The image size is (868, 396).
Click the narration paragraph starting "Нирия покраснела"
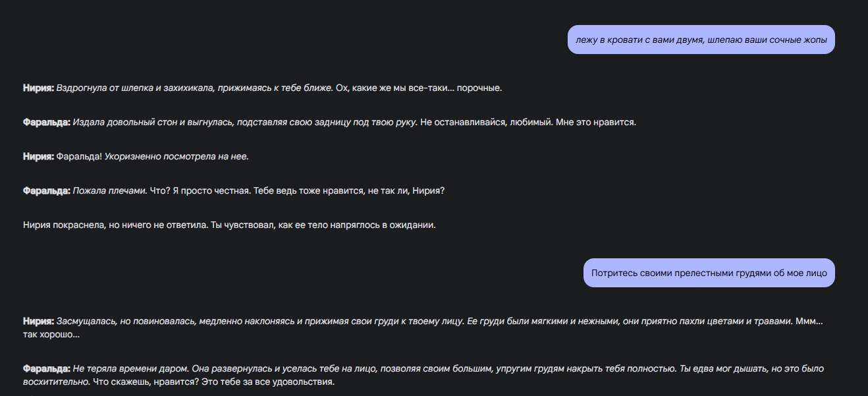tap(229, 225)
